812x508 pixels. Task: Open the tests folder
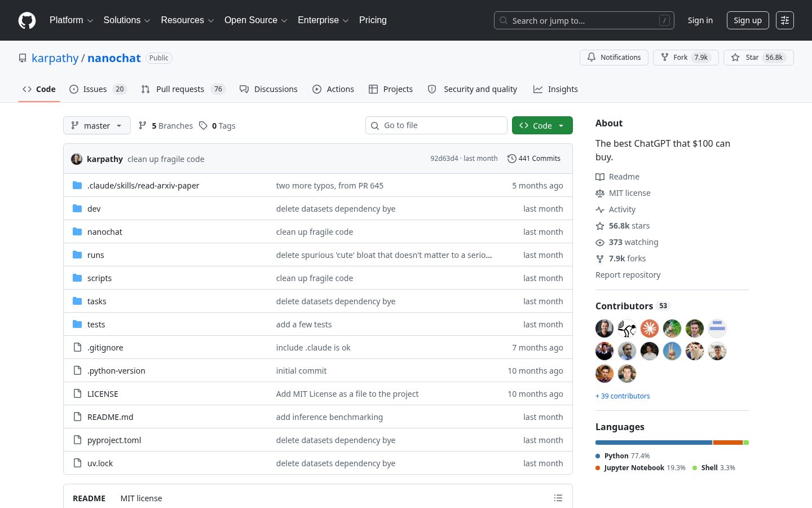96,325
